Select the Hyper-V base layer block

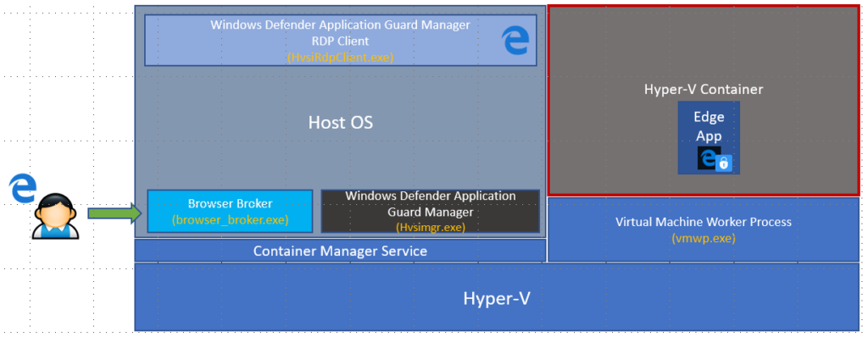point(497,298)
